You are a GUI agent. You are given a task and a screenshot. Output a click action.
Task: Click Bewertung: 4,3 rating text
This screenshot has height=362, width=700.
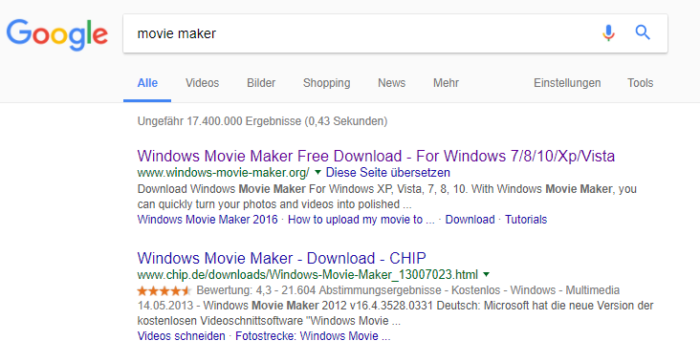tap(234, 291)
